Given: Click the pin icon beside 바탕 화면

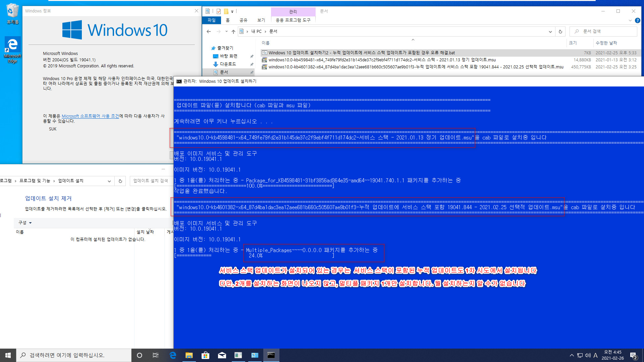Looking at the screenshot, I should coord(252,56).
